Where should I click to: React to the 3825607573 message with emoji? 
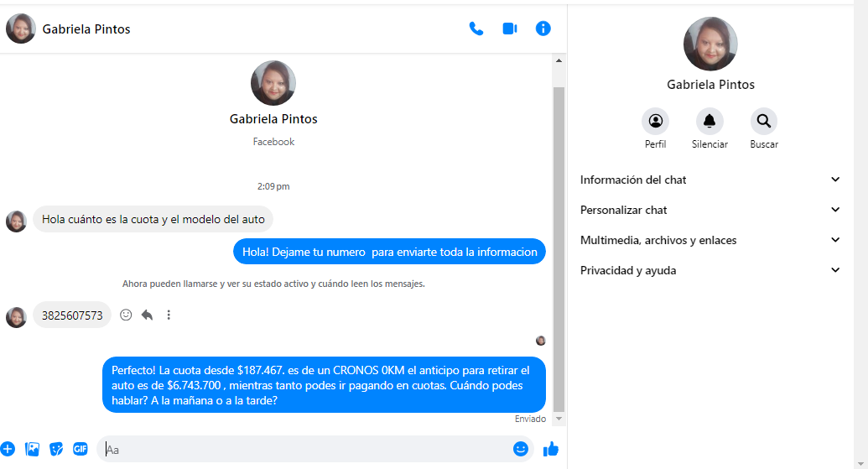[126, 315]
